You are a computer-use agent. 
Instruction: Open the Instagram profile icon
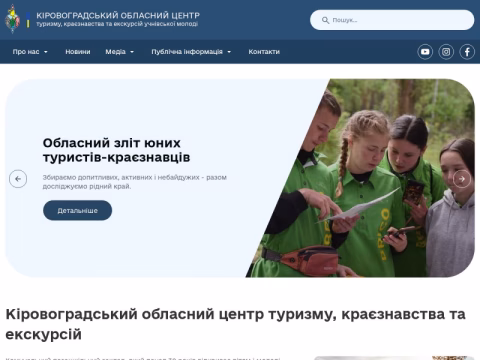click(x=446, y=52)
